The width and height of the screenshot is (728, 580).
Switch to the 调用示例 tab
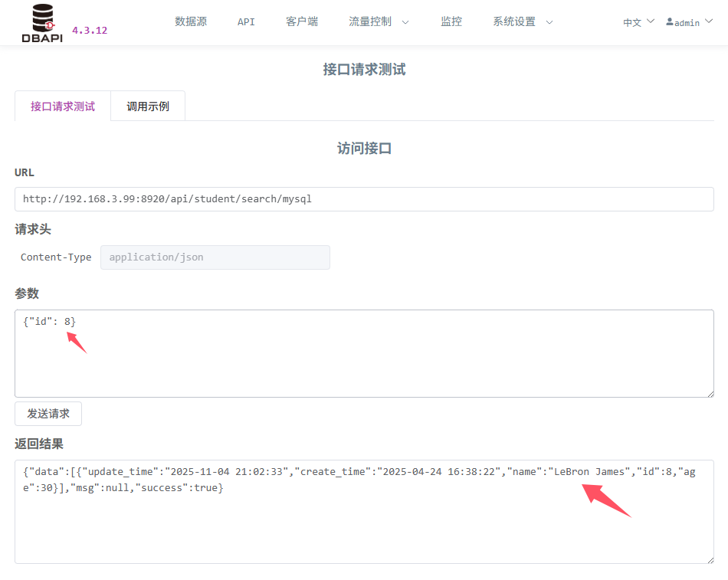click(148, 106)
